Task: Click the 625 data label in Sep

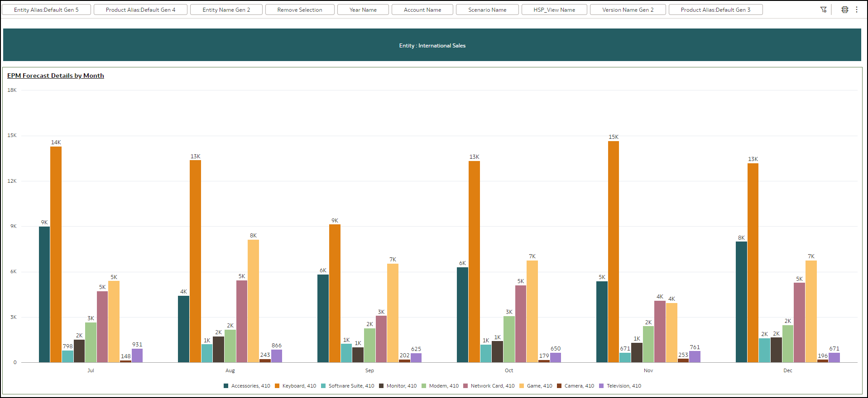Action: [416, 349]
